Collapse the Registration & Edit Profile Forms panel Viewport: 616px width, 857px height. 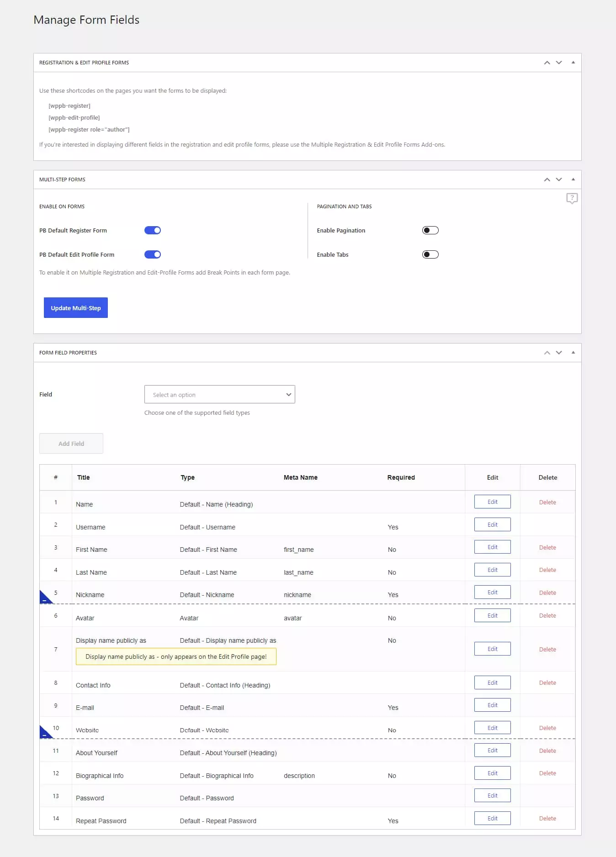(573, 63)
